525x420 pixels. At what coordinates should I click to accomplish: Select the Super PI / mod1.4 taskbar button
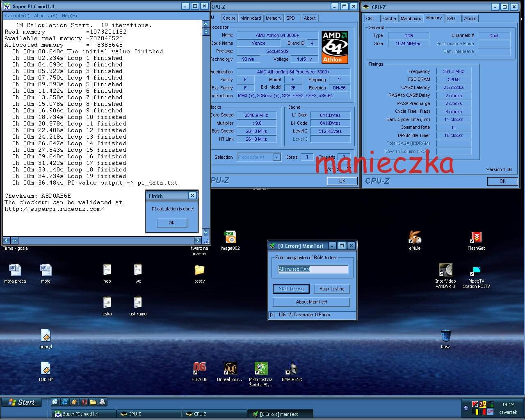tap(83, 414)
